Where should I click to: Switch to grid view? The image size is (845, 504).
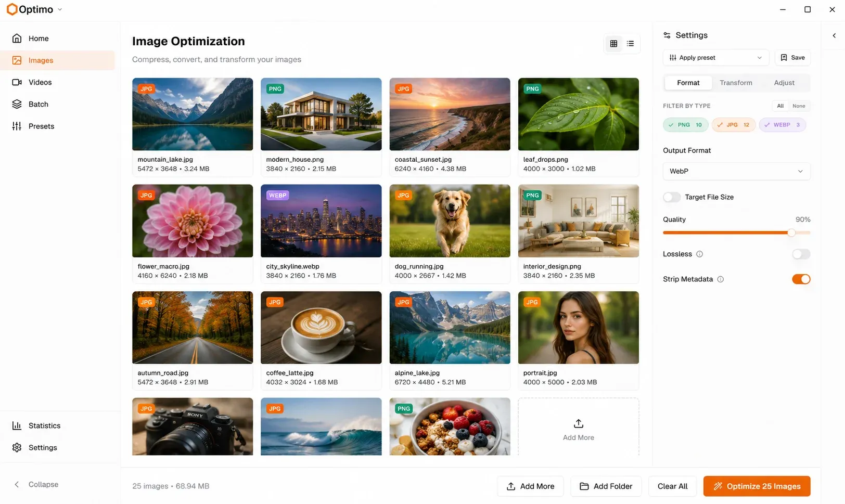(613, 44)
